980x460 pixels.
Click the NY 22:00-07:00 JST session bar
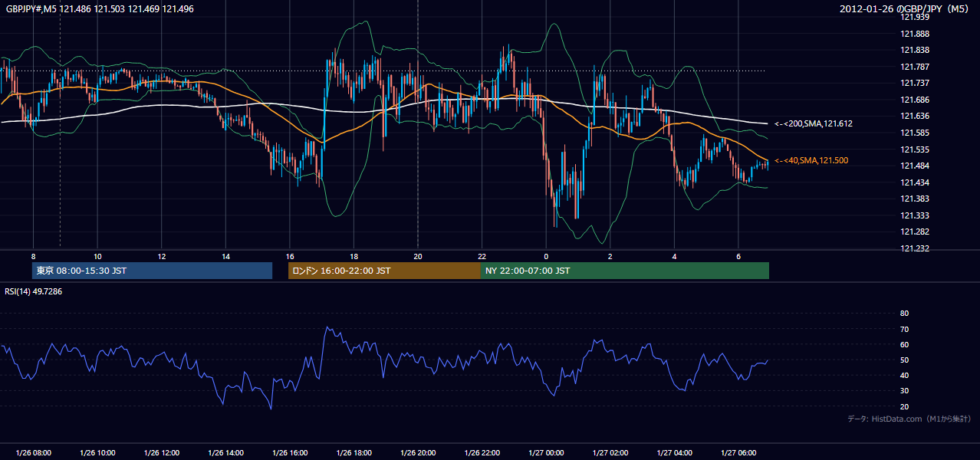[625, 271]
